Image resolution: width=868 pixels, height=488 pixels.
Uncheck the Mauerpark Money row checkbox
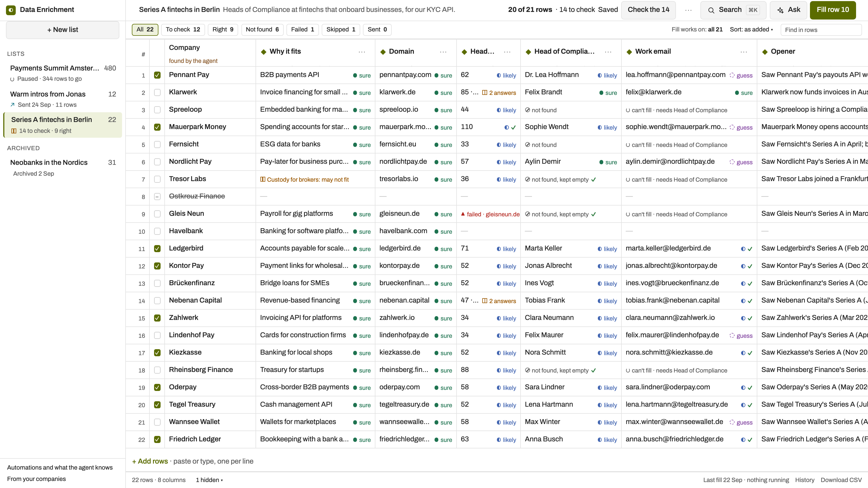157,127
